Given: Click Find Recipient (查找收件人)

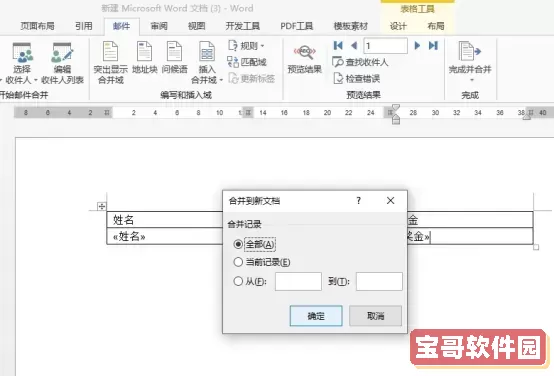Looking at the screenshot, I should pos(360,62).
